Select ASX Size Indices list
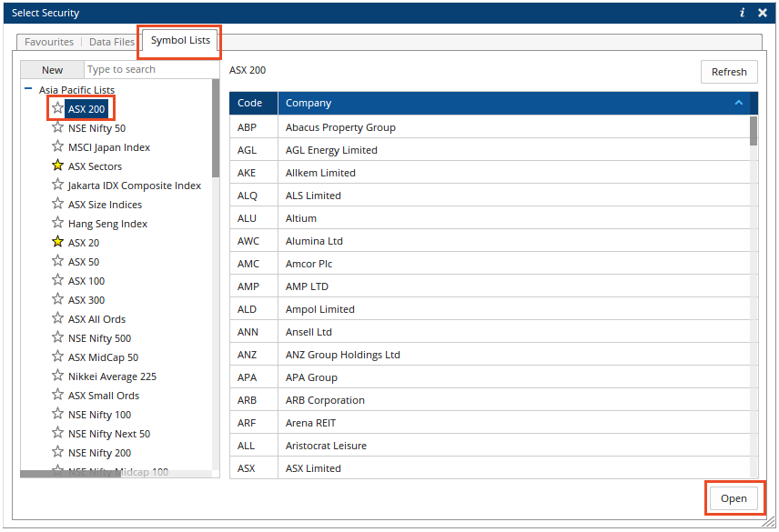Image resolution: width=779 pixels, height=532 pixels. pyautogui.click(x=105, y=205)
